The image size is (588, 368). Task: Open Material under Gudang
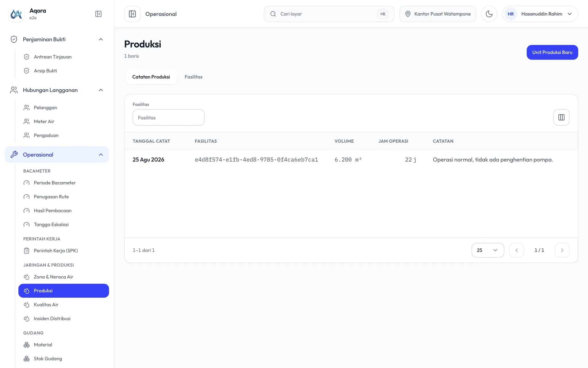(64, 345)
